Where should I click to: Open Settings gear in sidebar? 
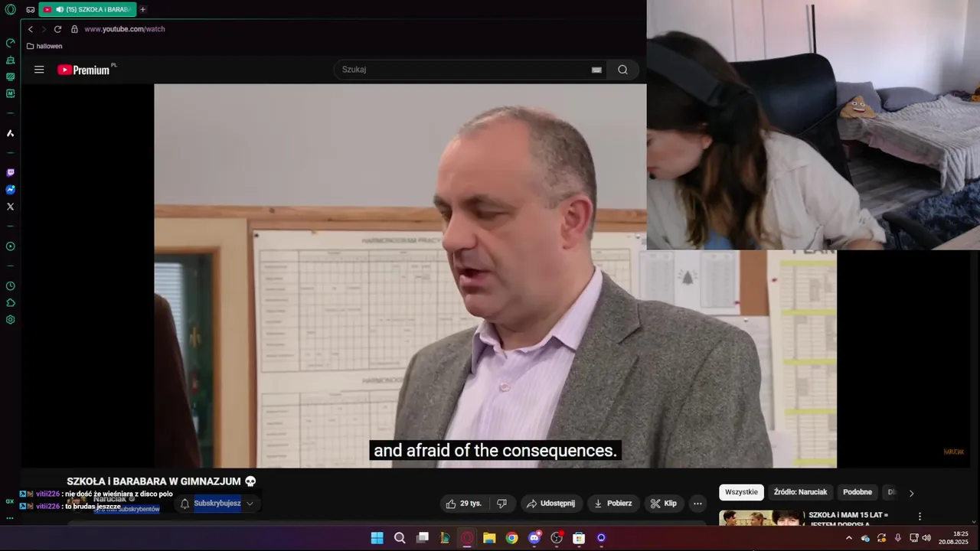click(10, 320)
